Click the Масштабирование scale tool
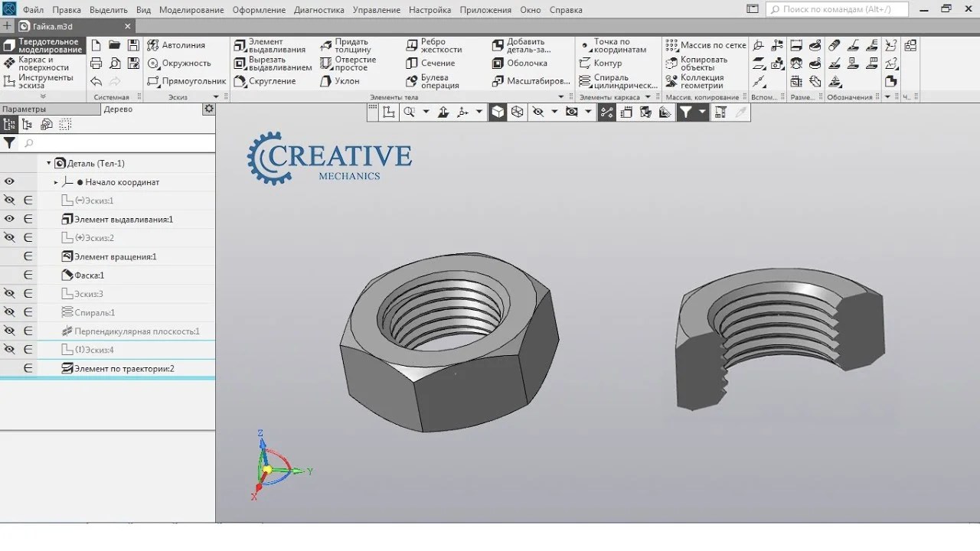Image resolution: width=980 pixels, height=551 pixels. pos(531,81)
